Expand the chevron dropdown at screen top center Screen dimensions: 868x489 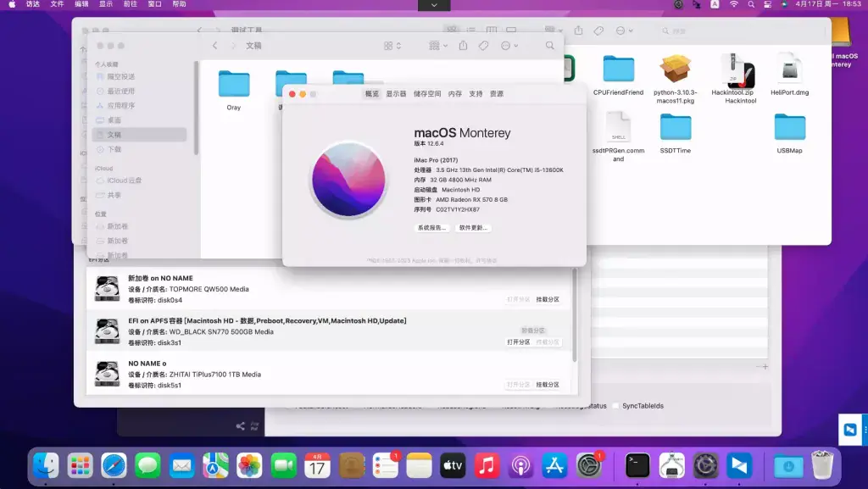tap(434, 5)
